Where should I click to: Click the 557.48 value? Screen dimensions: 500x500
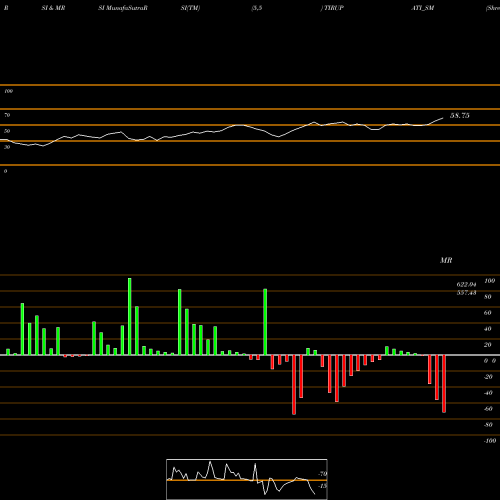tap(466, 293)
